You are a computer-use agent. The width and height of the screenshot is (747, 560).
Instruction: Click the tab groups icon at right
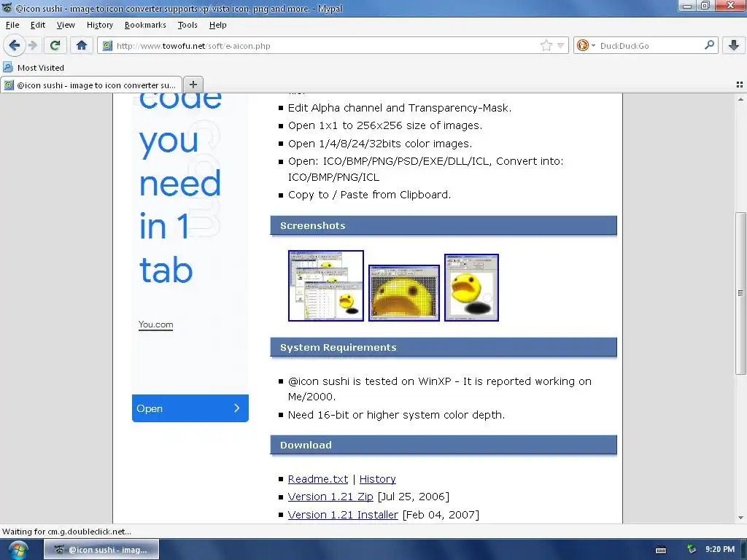[x=740, y=85]
